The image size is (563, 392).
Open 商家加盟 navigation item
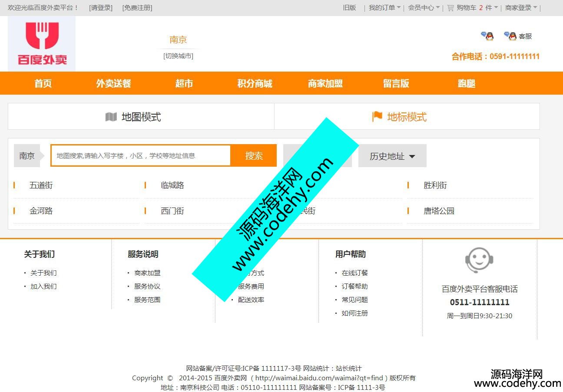[x=325, y=83]
